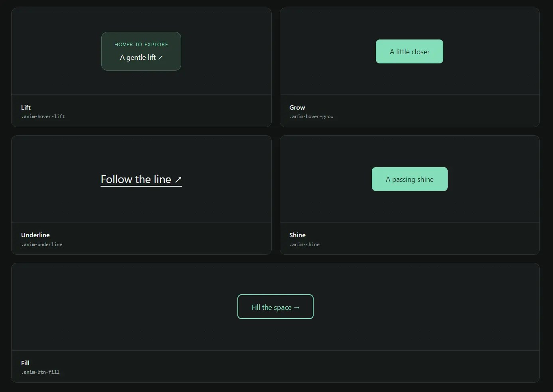The height and width of the screenshot is (392, 553).
Task: Select the '.anim-hover-lift' class name
Action: coord(43,116)
